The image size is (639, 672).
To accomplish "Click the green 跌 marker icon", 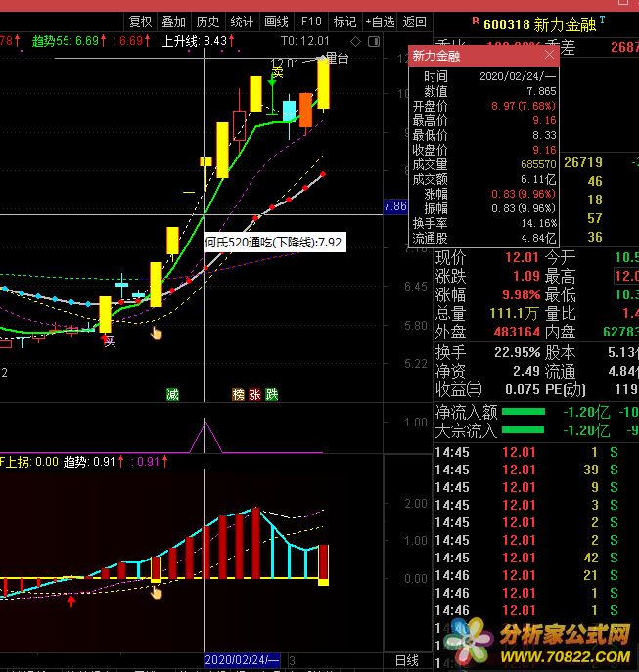I will pyautogui.click(x=271, y=394).
